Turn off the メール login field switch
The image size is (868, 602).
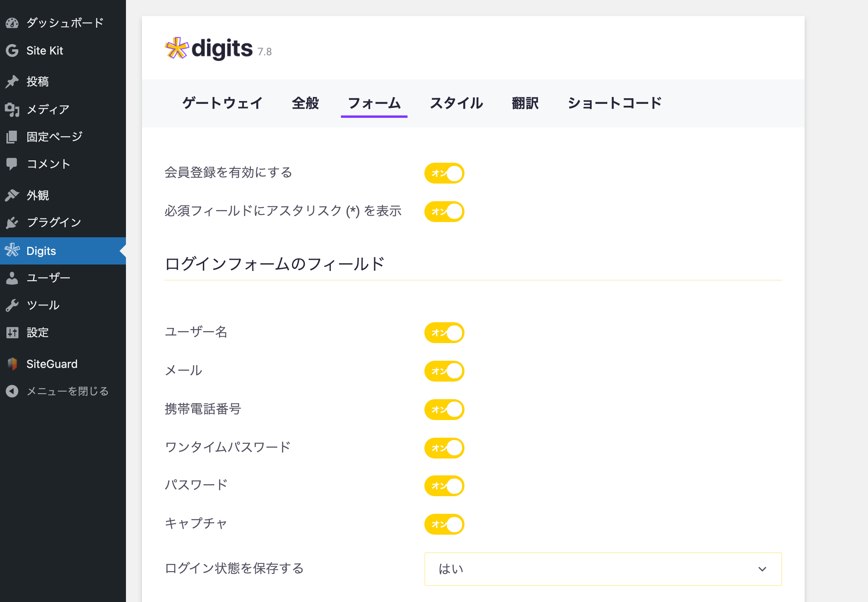(x=444, y=371)
